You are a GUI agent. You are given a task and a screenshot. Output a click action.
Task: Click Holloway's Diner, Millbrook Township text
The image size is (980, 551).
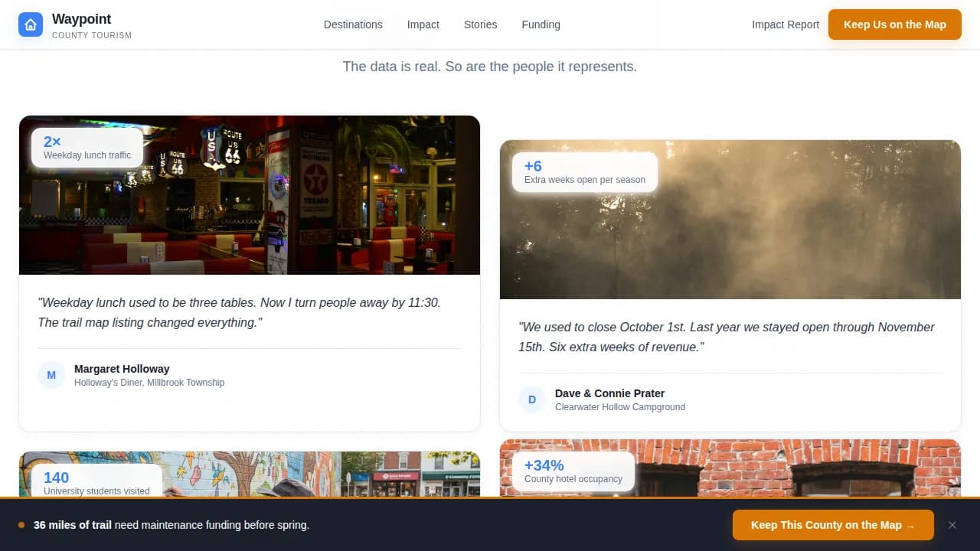point(149,383)
